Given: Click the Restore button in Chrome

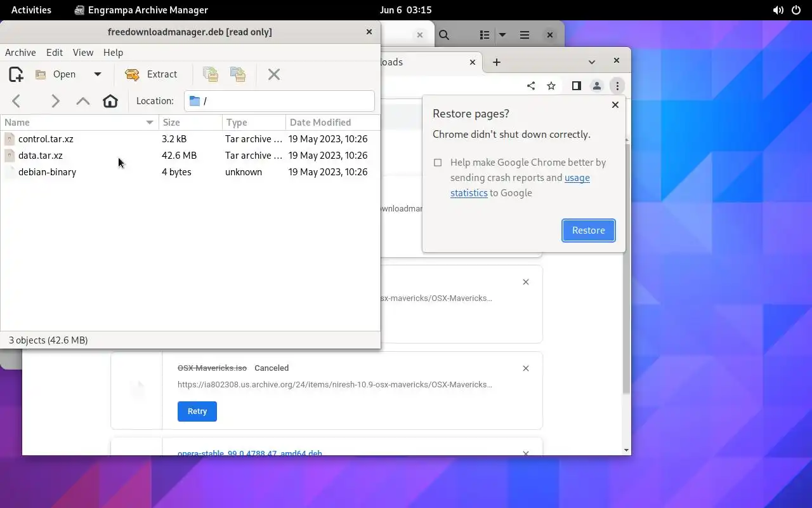Looking at the screenshot, I should pyautogui.click(x=589, y=231).
